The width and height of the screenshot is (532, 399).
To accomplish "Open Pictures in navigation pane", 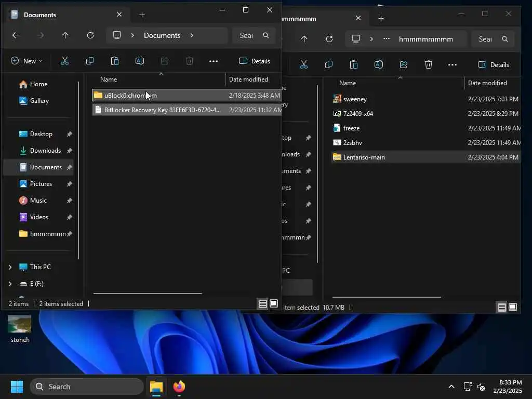I will pyautogui.click(x=41, y=184).
